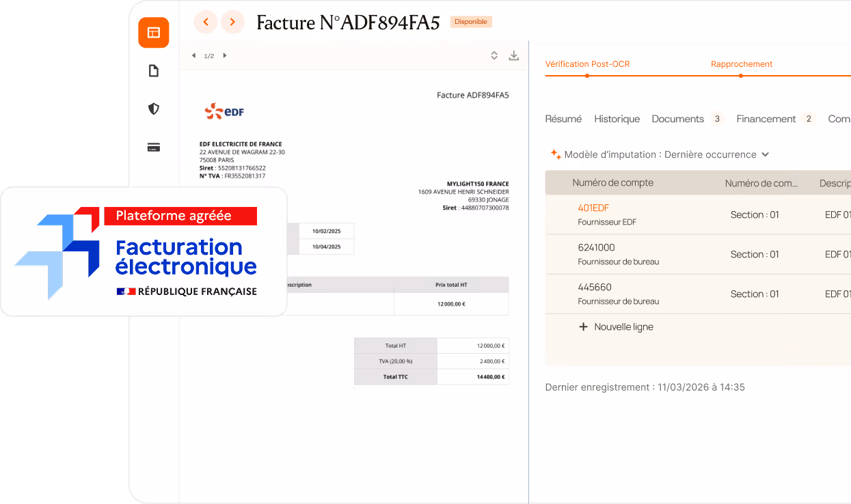This screenshot has width=851, height=504.
Task: Select the Rapprochement step
Action: point(742,64)
